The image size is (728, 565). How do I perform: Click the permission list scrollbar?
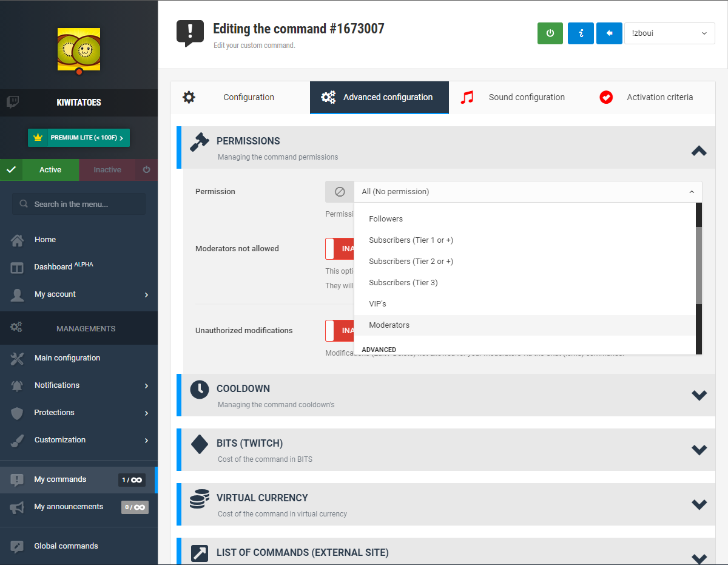[699, 265]
